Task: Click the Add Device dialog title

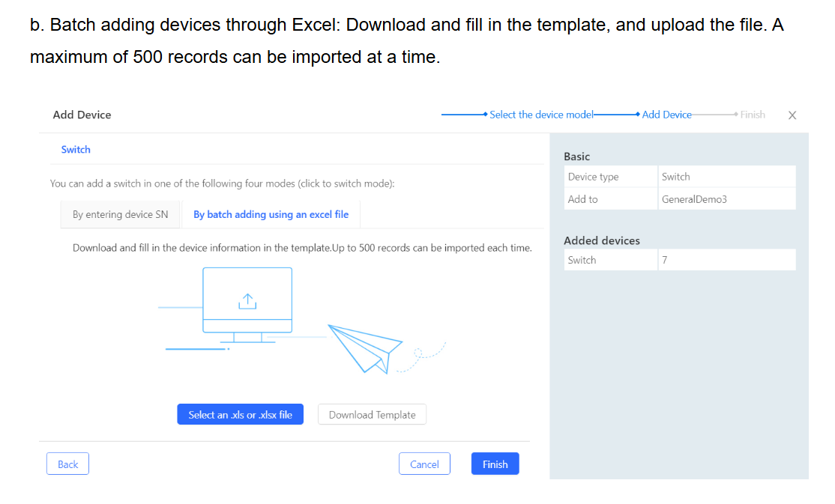Action: point(82,115)
